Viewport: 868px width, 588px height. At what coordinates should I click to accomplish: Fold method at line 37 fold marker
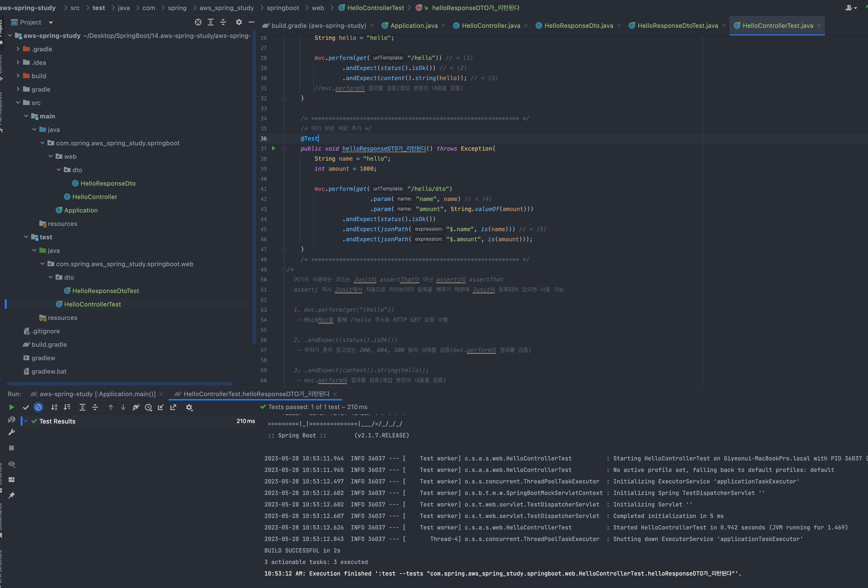click(284, 149)
